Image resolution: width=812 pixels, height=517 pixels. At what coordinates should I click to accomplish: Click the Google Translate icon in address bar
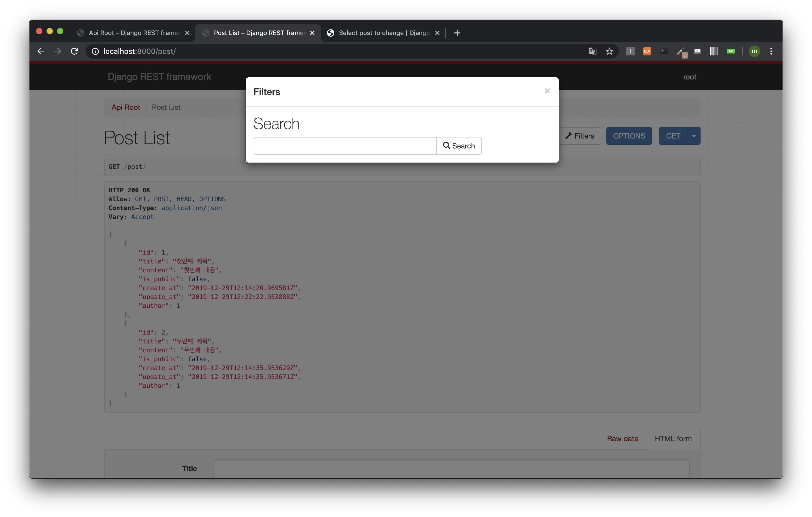[x=593, y=51]
